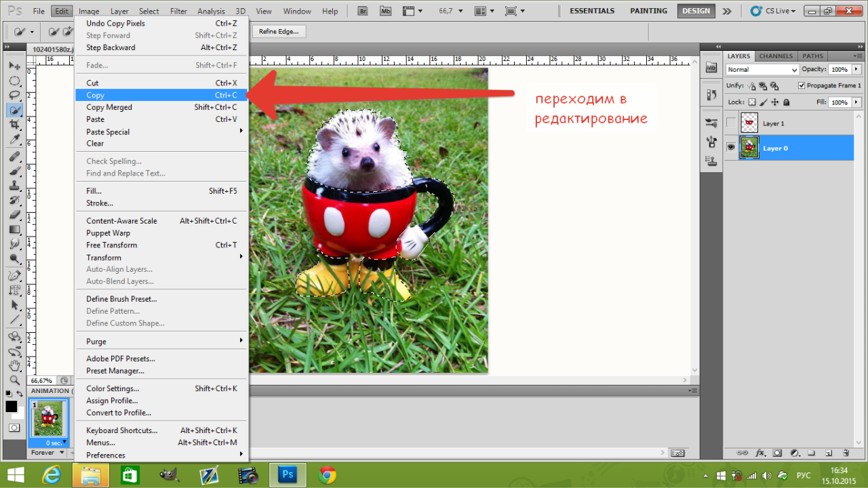
Task: Click the Delete layer trash icon
Action: pos(845,453)
